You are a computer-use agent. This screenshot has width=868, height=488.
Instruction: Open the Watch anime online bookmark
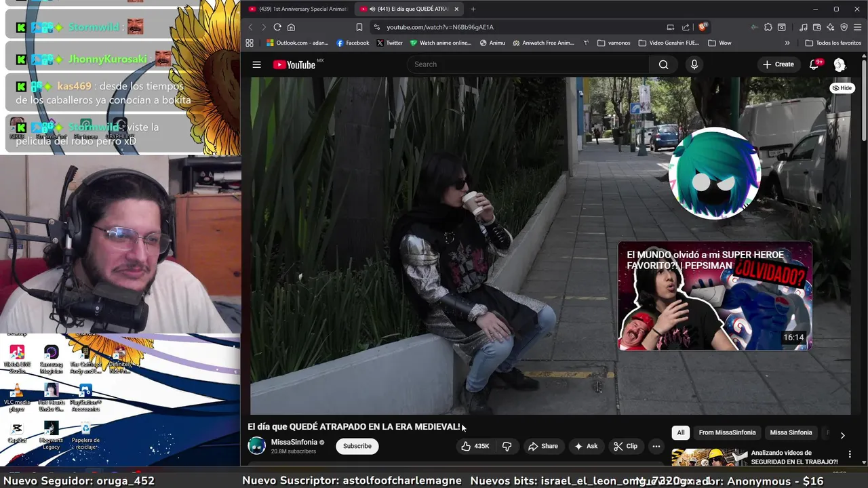point(441,43)
